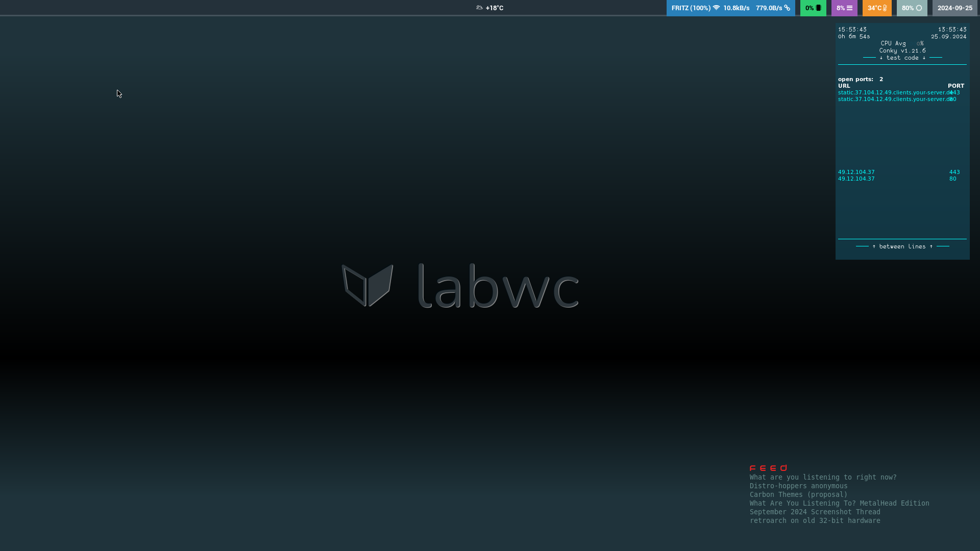Click the 15:53:43 local time in Conky
The height and width of the screenshot is (551, 980).
(852, 30)
